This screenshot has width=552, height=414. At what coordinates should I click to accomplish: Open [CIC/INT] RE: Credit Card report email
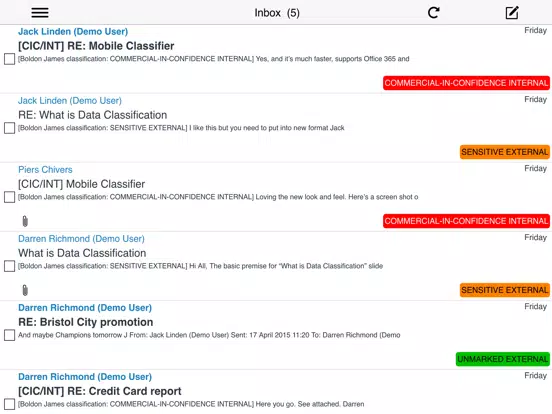(x=100, y=391)
